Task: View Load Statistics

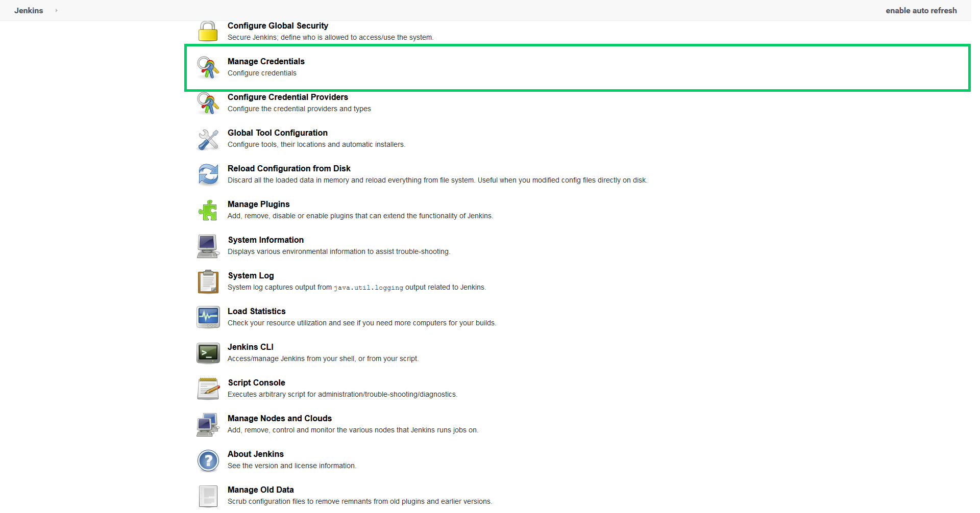Action: pyautogui.click(x=257, y=311)
